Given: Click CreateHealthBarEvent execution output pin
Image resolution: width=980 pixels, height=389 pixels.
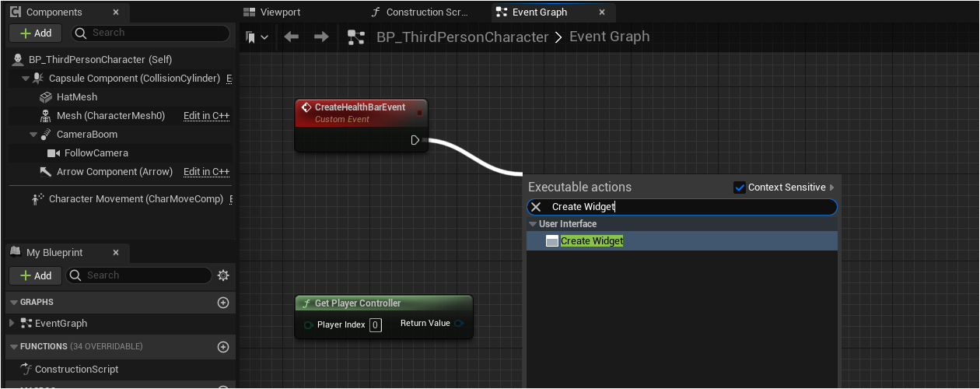Looking at the screenshot, I should coord(415,140).
